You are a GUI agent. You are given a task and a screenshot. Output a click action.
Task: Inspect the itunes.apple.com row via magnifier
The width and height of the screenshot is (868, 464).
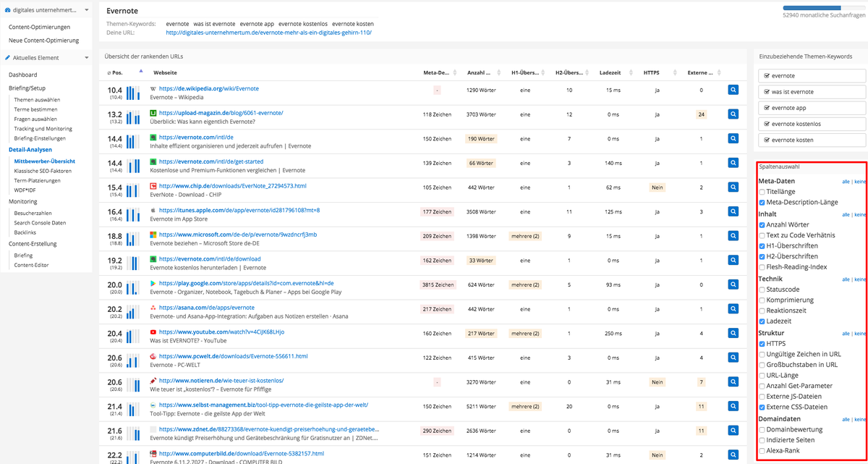(733, 211)
